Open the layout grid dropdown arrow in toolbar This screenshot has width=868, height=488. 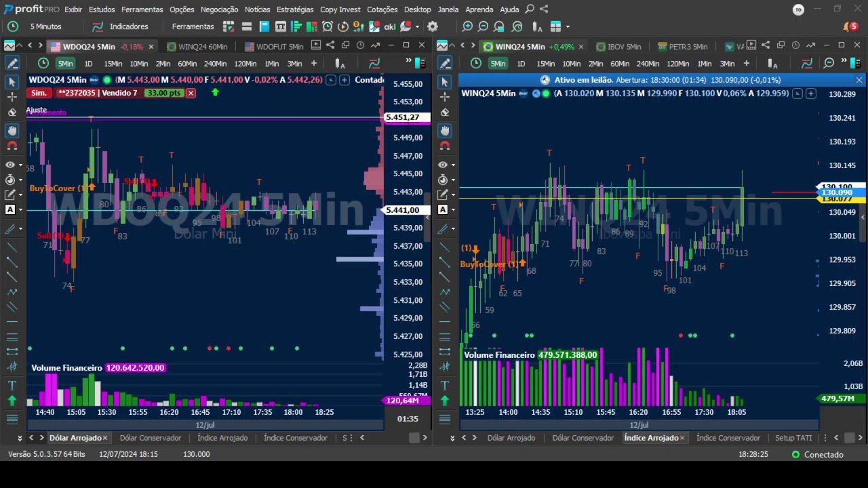[568, 27]
